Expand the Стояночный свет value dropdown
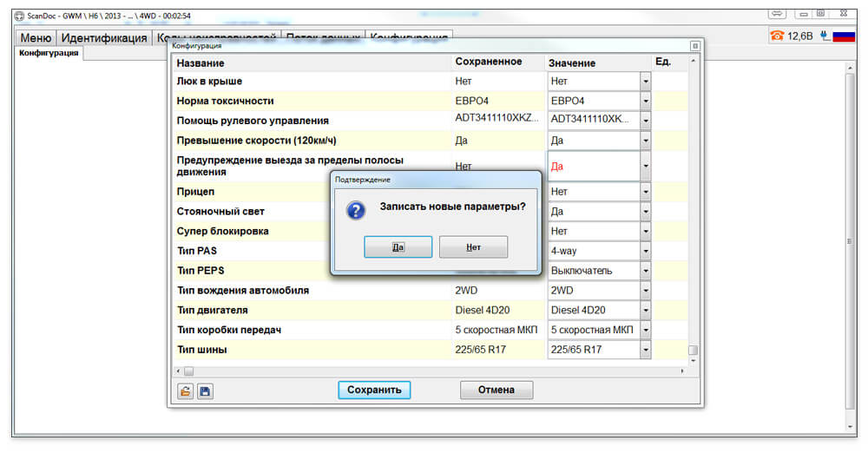Image resolution: width=868 pixels, height=453 pixels. tap(646, 212)
